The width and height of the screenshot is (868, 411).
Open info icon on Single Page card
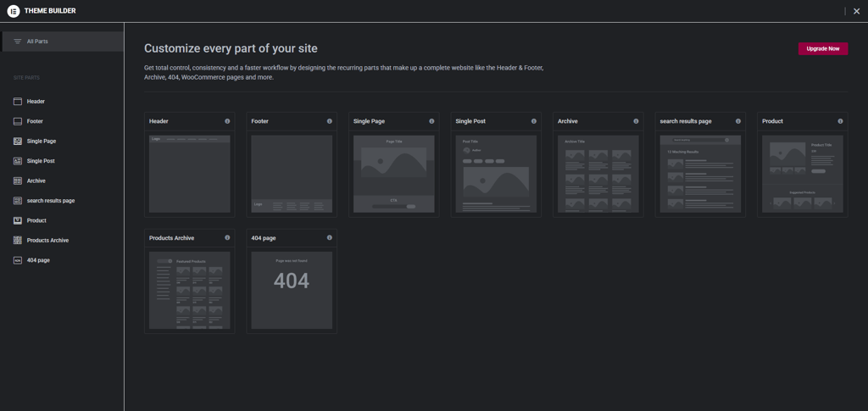pyautogui.click(x=431, y=121)
